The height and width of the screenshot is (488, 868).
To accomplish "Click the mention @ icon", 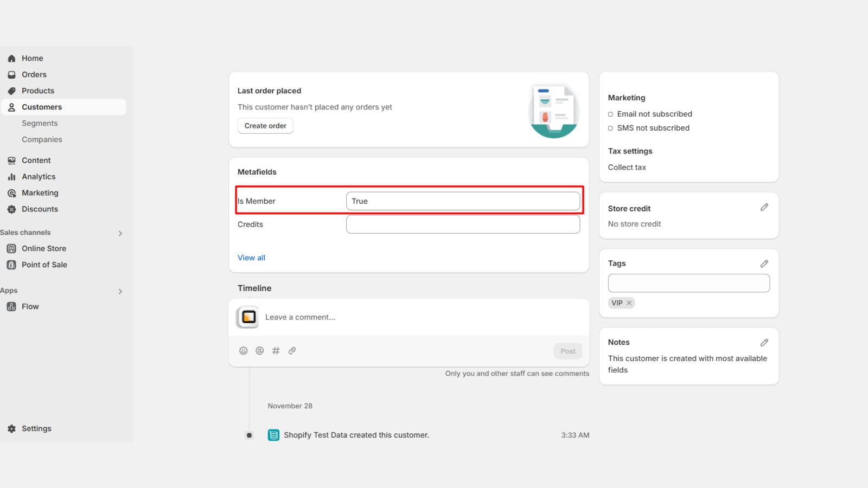I will point(260,351).
